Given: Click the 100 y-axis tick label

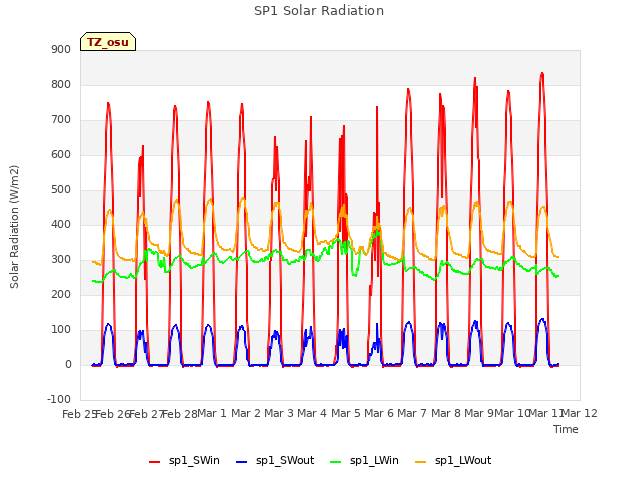Looking at the screenshot, I should (x=61, y=329).
